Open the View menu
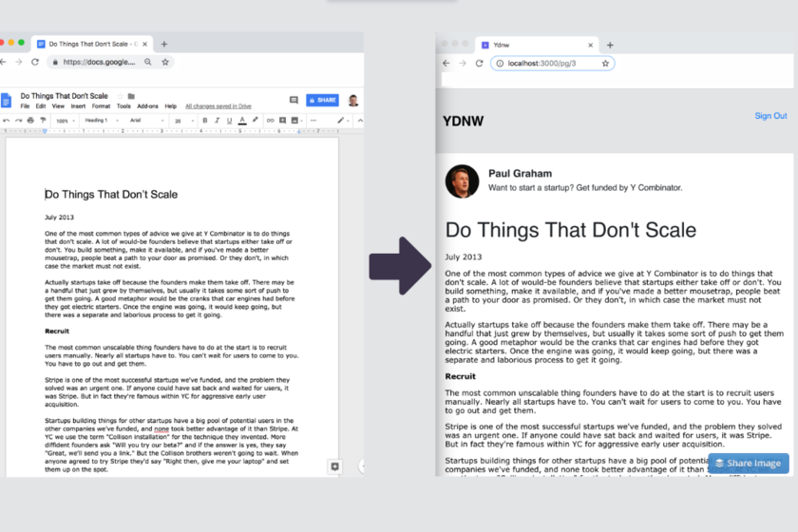The width and height of the screenshot is (798, 532). [58, 106]
